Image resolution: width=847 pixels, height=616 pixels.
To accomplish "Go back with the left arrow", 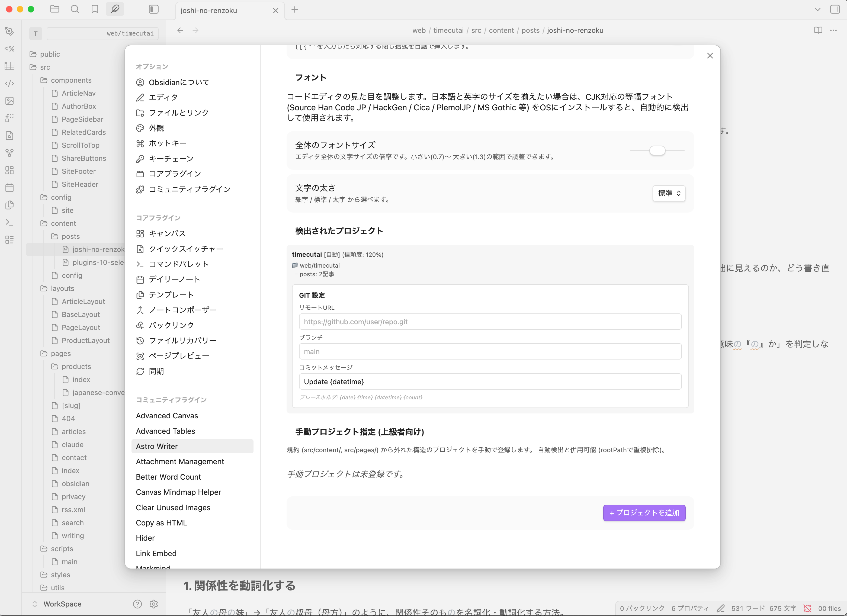I will [180, 30].
